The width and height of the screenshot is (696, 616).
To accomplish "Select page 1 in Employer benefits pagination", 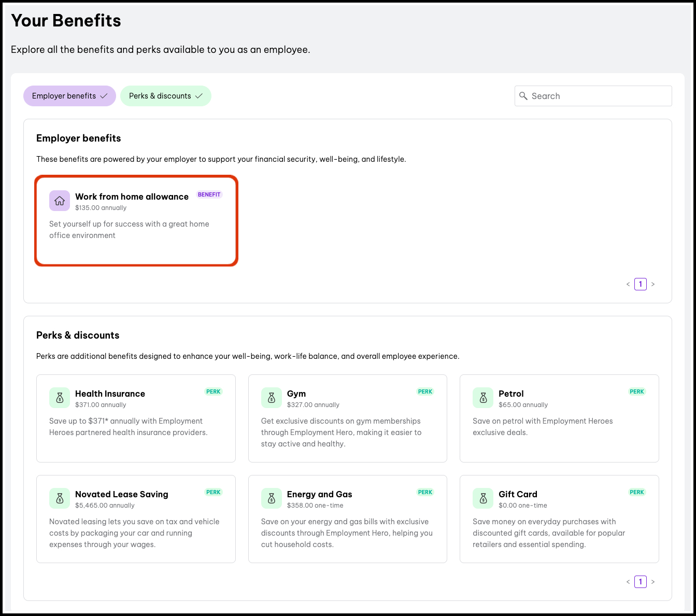I will 641,284.
